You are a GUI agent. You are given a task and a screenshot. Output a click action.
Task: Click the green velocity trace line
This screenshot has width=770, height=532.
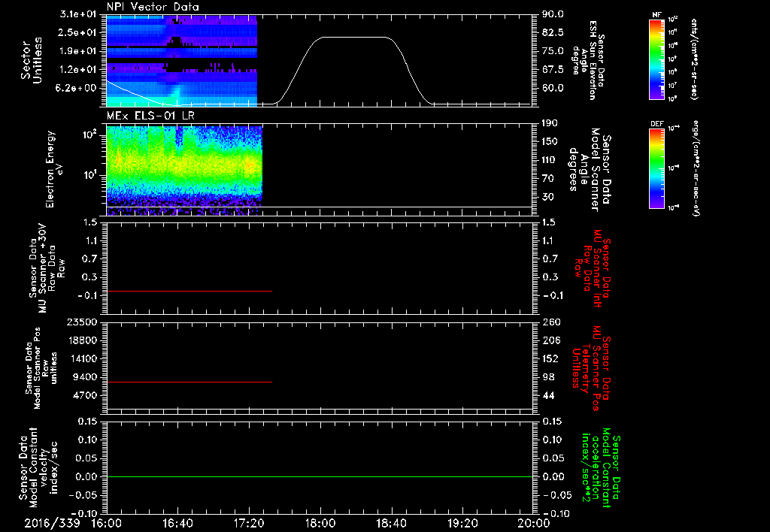tap(320, 476)
